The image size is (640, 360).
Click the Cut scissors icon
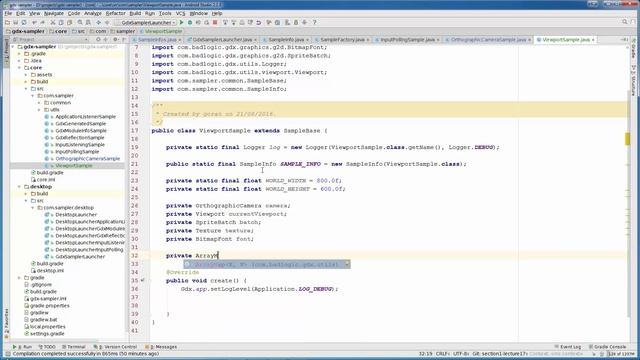pyautogui.click(x=53, y=22)
